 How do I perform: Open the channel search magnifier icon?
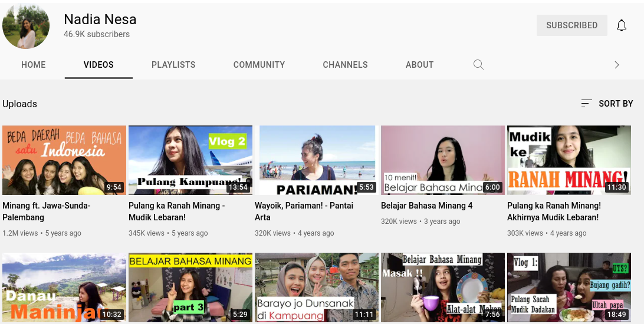479,65
